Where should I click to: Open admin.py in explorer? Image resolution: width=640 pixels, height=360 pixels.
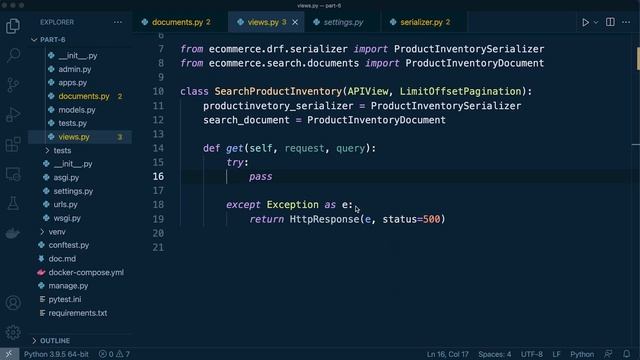tap(74, 69)
